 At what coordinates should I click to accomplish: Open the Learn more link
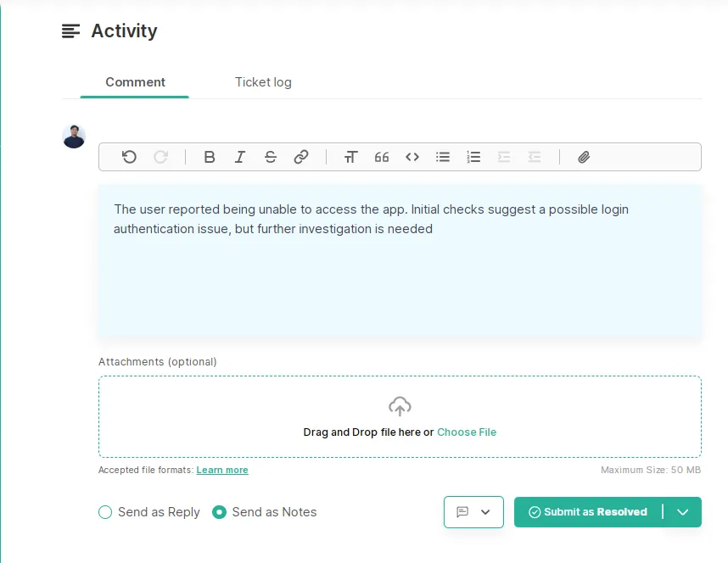[222, 470]
